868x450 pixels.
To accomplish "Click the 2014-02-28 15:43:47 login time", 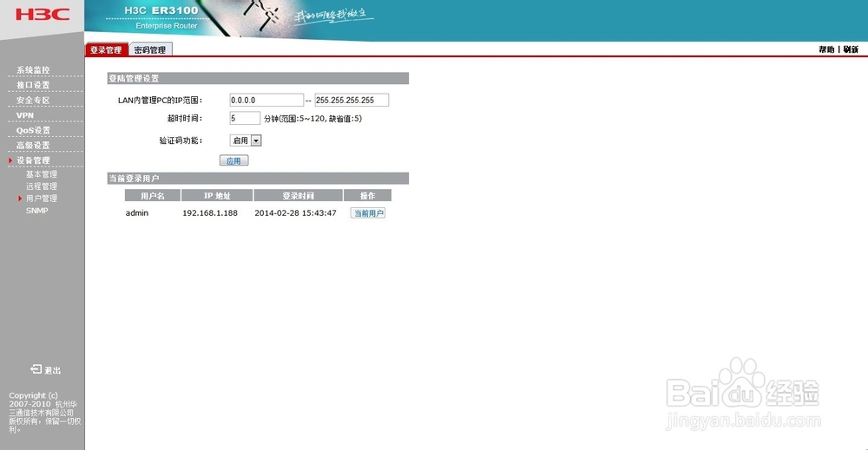I will (x=296, y=212).
